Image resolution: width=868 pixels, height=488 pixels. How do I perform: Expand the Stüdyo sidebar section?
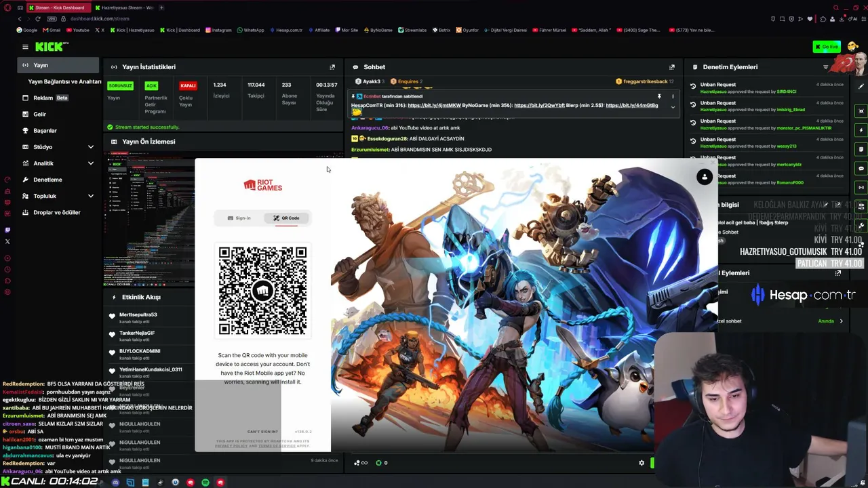tap(90, 147)
